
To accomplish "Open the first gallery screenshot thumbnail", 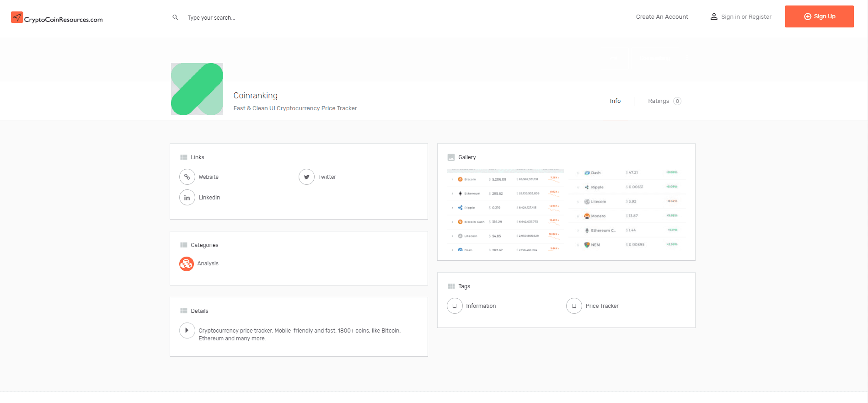I will point(505,210).
